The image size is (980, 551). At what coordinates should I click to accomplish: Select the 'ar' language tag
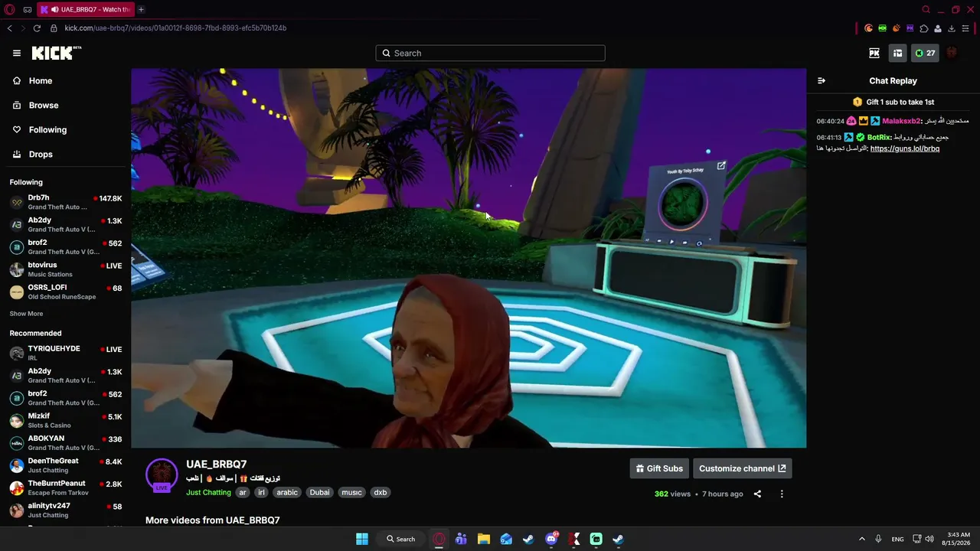pos(243,492)
